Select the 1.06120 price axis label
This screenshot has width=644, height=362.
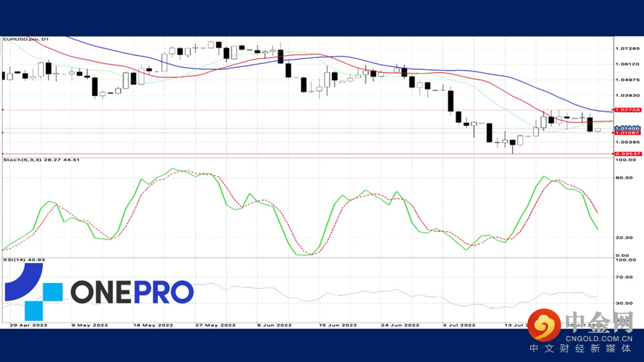click(627, 64)
